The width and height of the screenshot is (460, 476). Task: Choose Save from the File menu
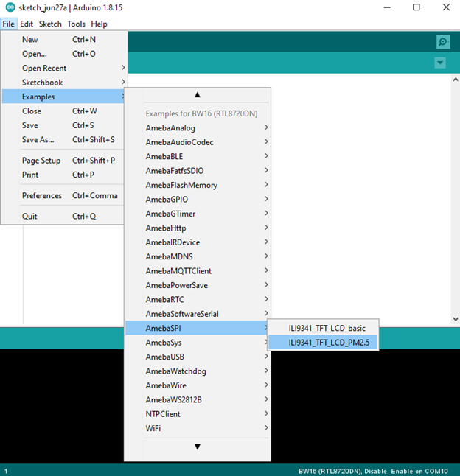63,125
